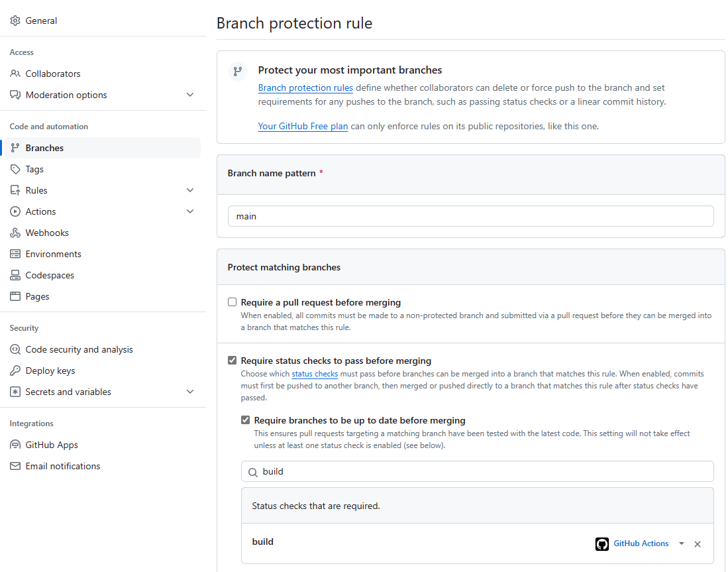Uncheck Require branches to be up to date
The width and height of the screenshot is (728, 572).
[245, 420]
